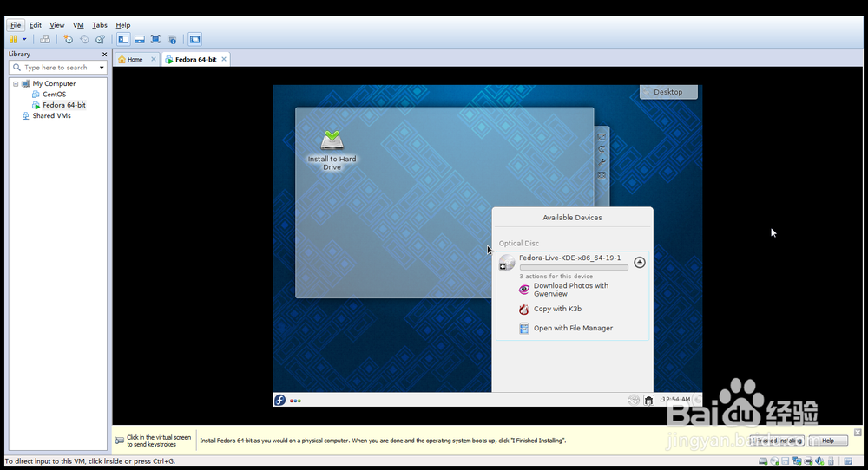Image resolution: width=868 pixels, height=470 pixels.
Task: Click the printer status bar icon
Action: [809, 461]
